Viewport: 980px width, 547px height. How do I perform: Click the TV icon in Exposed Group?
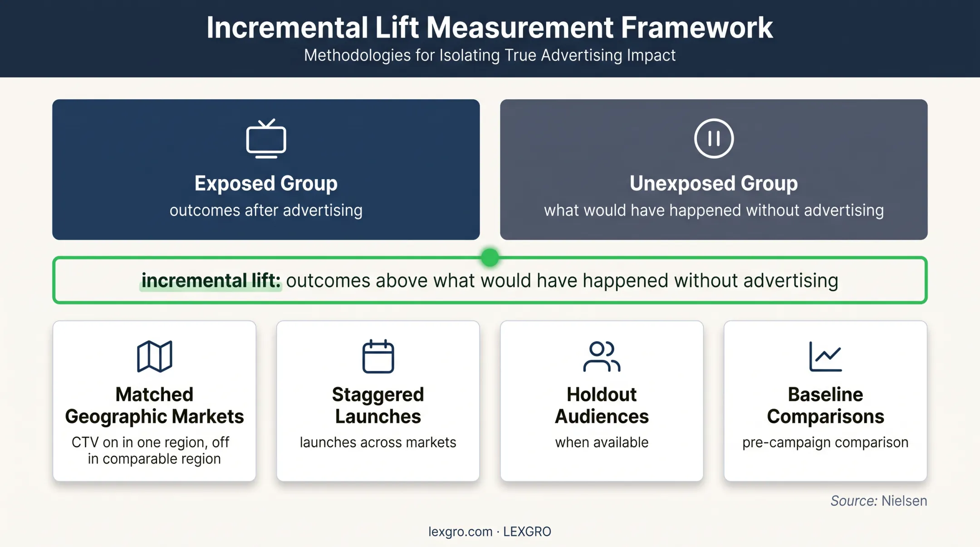[x=266, y=138]
